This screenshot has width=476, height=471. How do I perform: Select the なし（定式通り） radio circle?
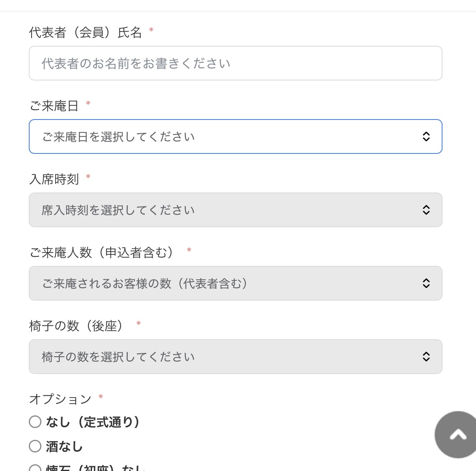35,422
